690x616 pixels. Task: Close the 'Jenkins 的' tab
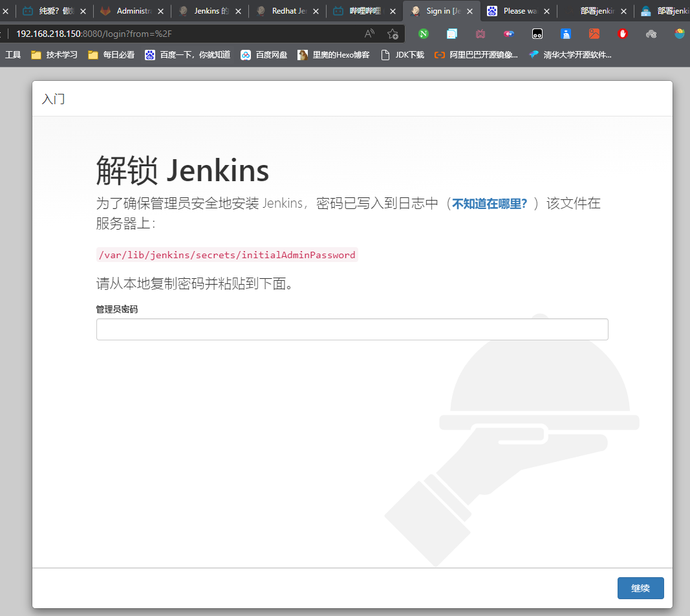click(238, 12)
